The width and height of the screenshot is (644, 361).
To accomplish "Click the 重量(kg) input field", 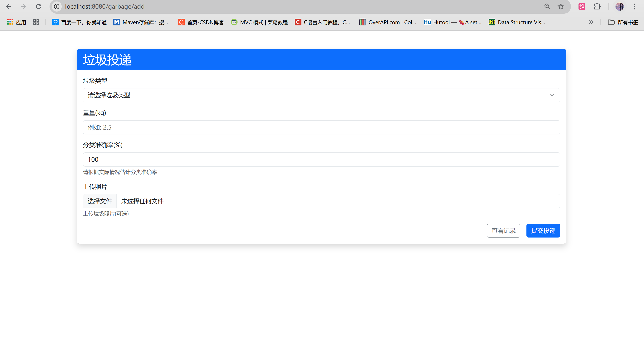I will [x=322, y=127].
